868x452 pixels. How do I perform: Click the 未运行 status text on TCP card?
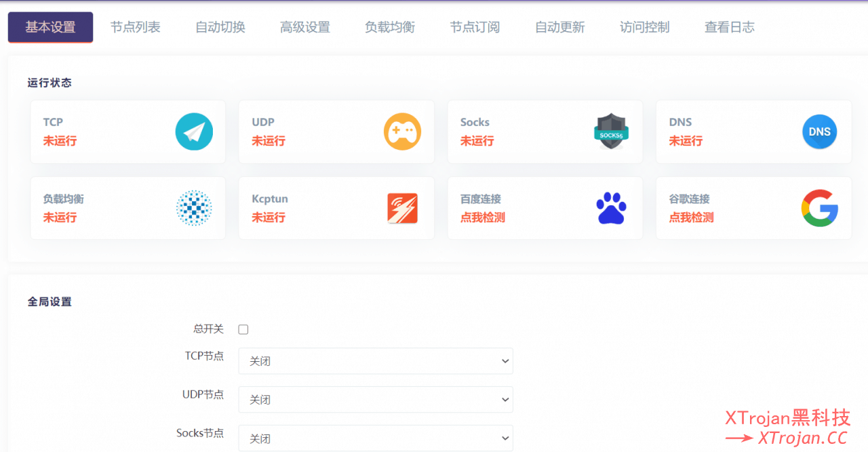click(x=59, y=140)
